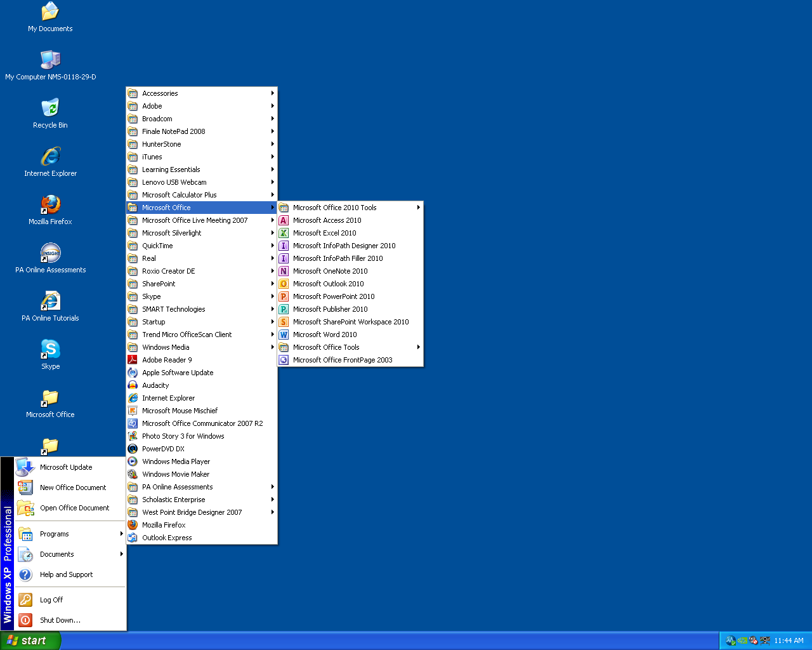
Task: Launch Microsoft Word 2010 icon
Action: (284, 335)
